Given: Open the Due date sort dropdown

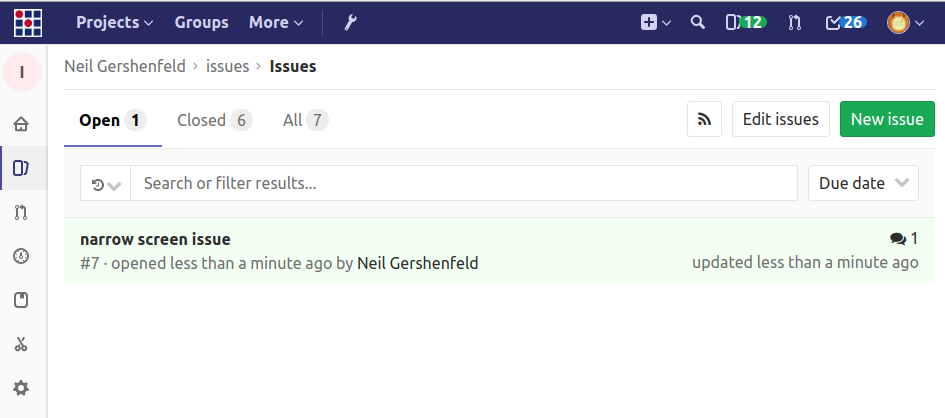Looking at the screenshot, I should click(x=863, y=183).
